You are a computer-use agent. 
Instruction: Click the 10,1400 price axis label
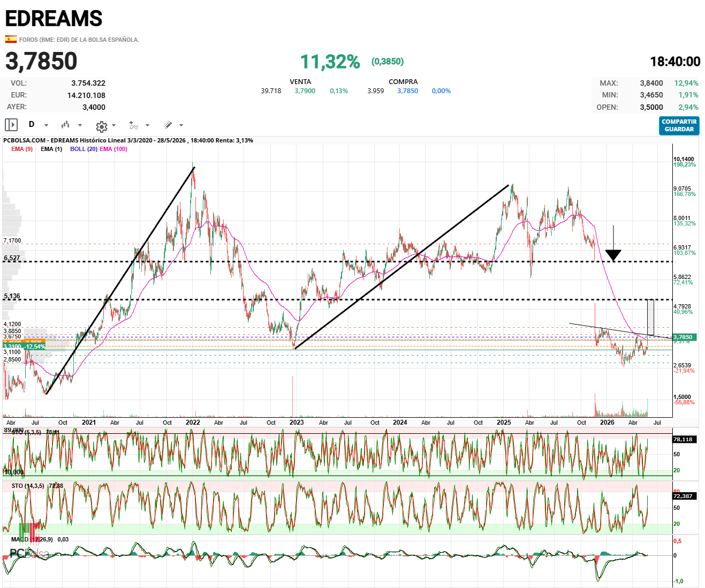[x=684, y=159]
